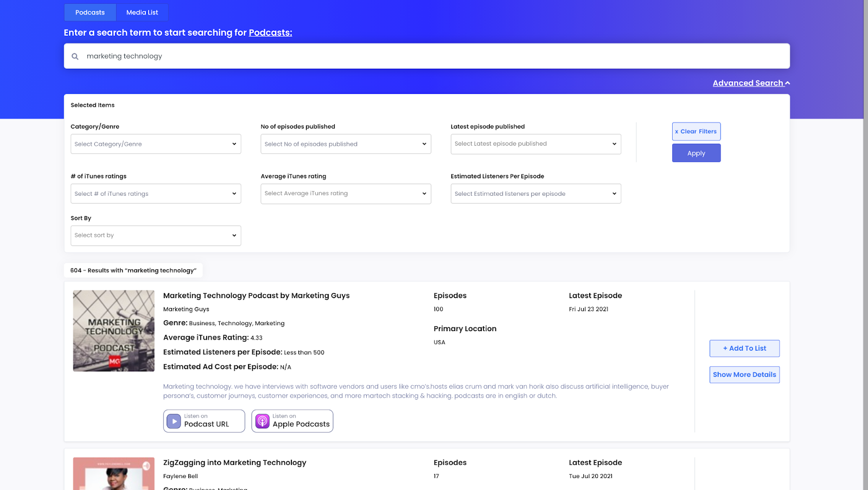Click the search magnifier icon

pyautogui.click(x=75, y=56)
